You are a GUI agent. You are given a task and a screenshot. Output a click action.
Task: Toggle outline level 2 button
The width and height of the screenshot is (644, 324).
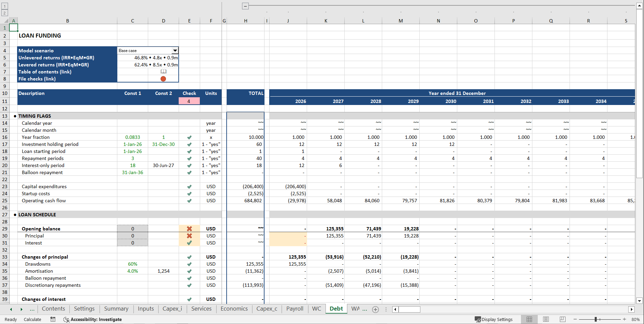(5, 13)
